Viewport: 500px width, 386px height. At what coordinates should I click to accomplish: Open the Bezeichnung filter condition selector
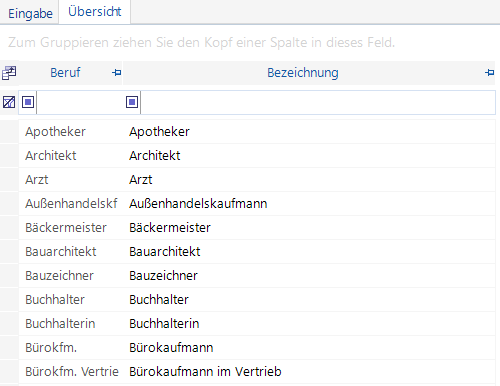pos(132,102)
